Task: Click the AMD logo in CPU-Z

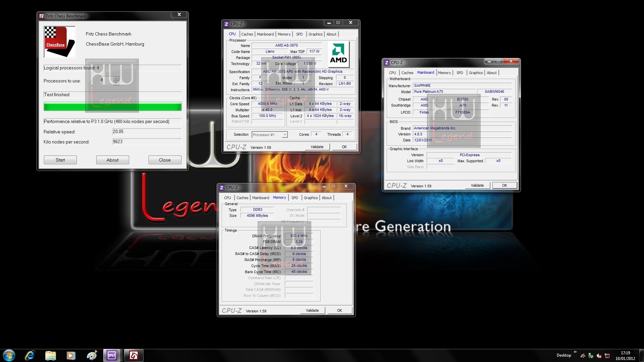Action: pyautogui.click(x=338, y=55)
